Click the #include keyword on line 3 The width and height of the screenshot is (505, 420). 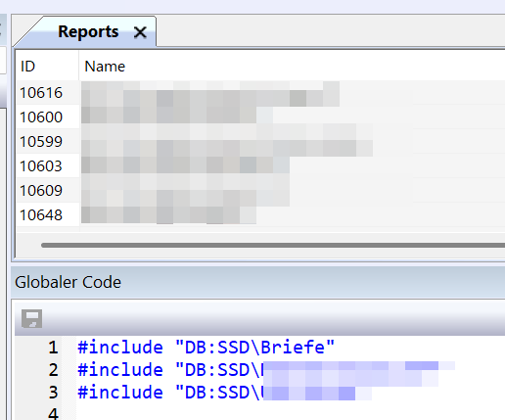120,392
